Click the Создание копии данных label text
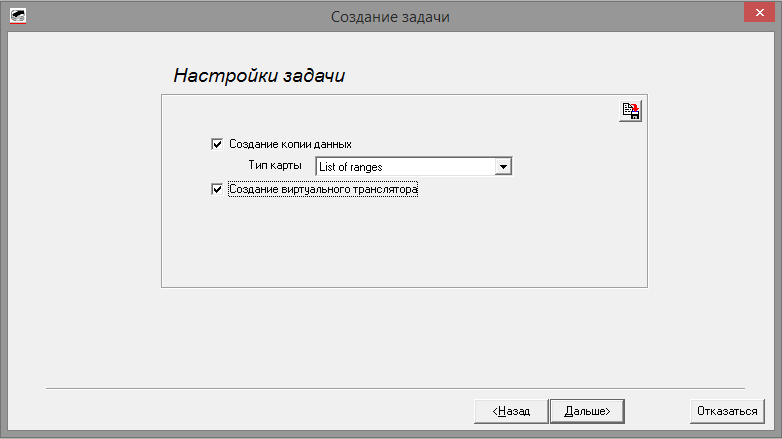This screenshot has width=782, height=439. click(290, 144)
